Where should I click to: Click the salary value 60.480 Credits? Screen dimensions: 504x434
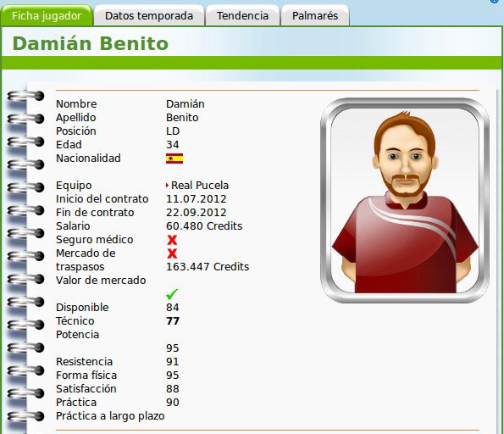204,225
